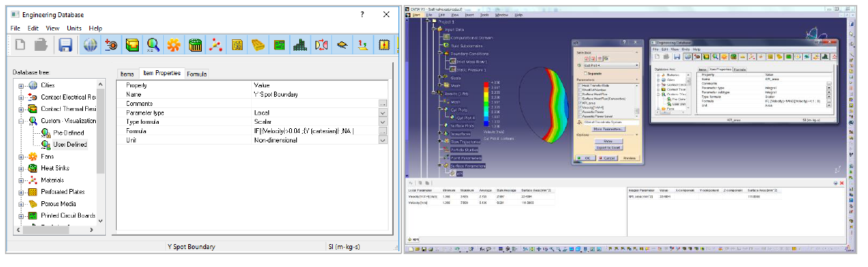Image resolution: width=868 pixels, height=267 pixels.
Task: Click the ellipsis button on the Comments row
Action: point(383,104)
